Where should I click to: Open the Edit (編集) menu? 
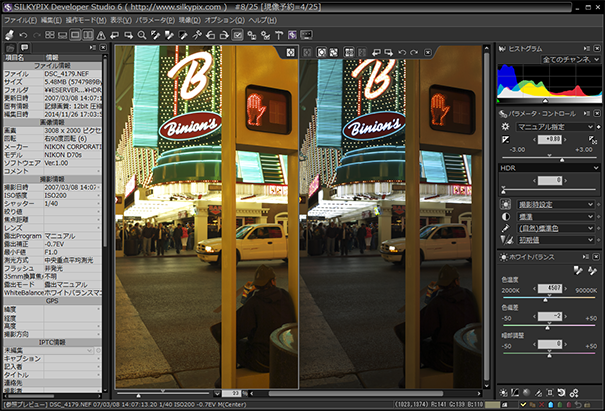51,20
